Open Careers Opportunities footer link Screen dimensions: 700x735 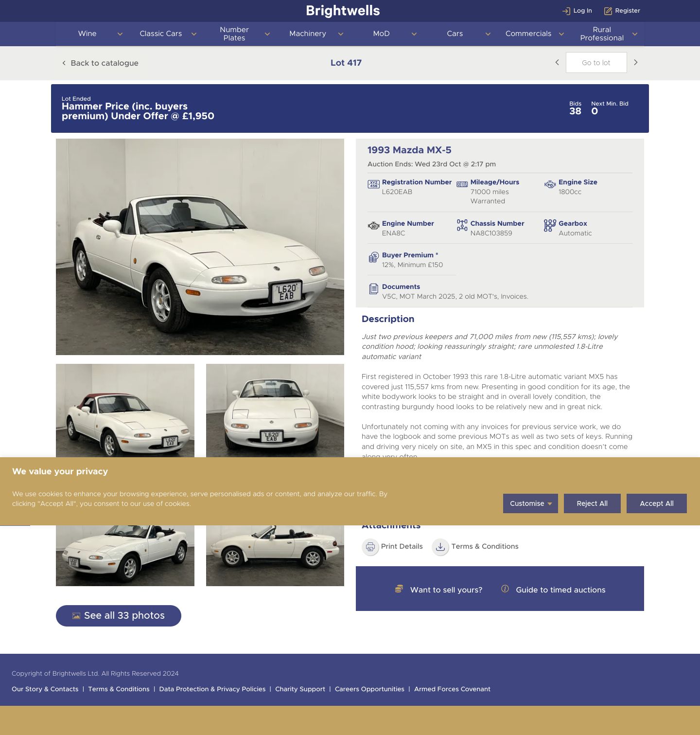coord(369,689)
